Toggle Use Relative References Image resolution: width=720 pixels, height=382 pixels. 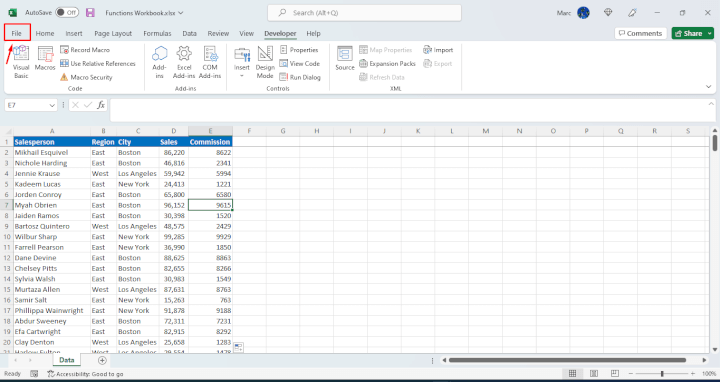point(98,63)
